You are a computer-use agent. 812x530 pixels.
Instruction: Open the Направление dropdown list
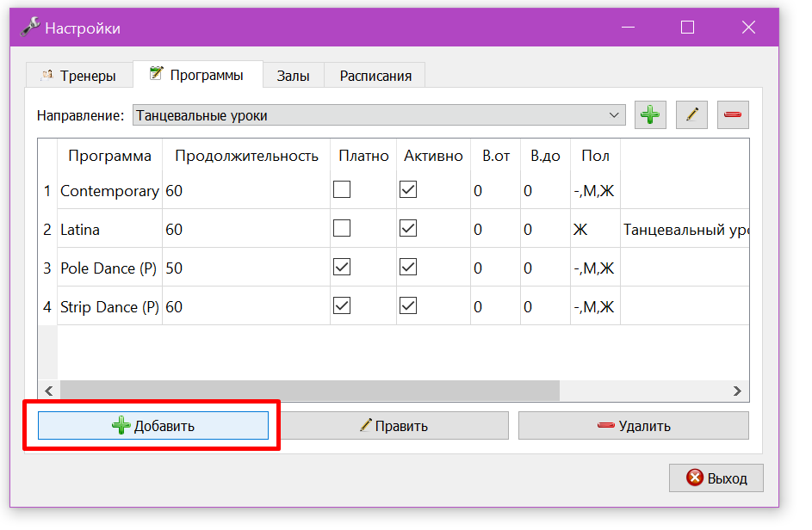pyautogui.click(x=379, y=115)
